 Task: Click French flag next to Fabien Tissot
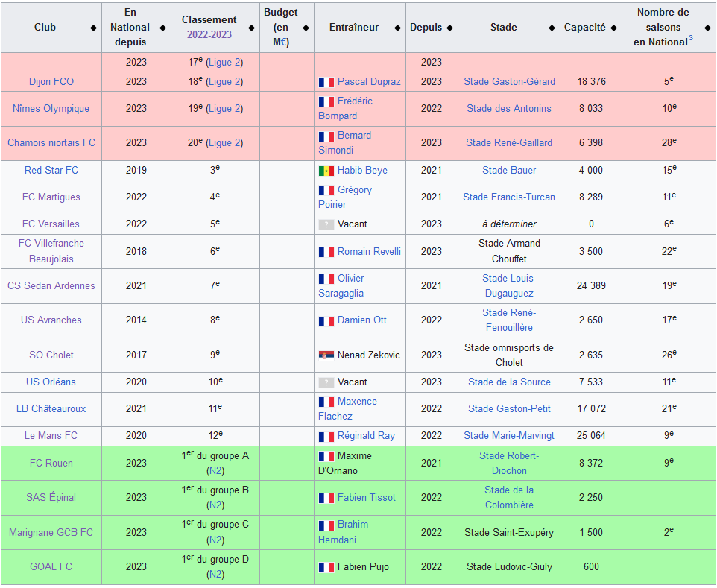(326, 498)
